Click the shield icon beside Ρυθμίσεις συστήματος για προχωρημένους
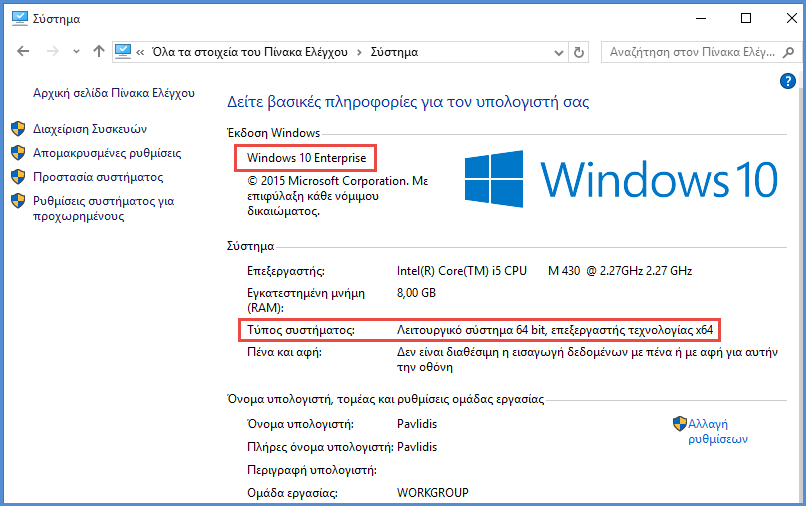Image resolution: width=806 pixels, height=506 pixels. [18, 201]
